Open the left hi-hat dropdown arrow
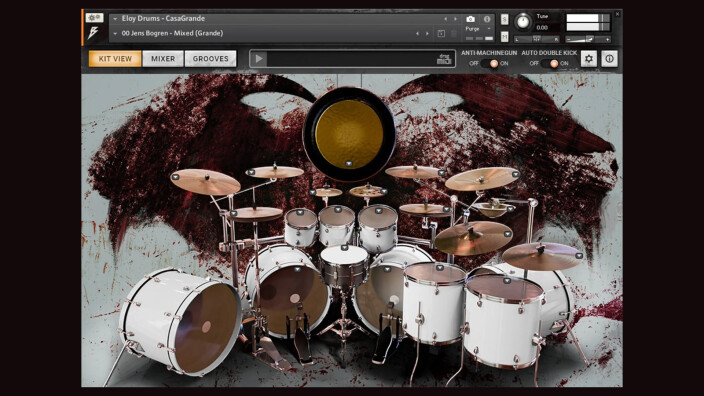The width and height of the screenshot is (704, 396). click(x=233, y=214)
